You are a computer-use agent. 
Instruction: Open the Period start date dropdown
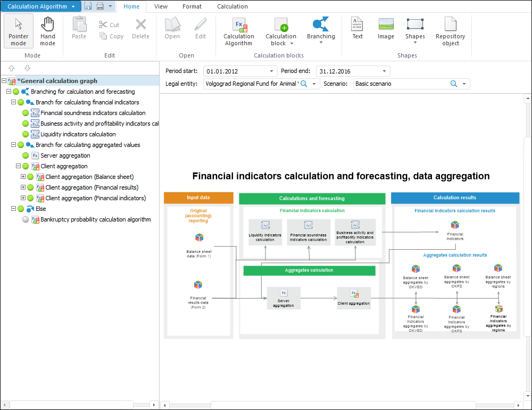[x=272, y=71]
